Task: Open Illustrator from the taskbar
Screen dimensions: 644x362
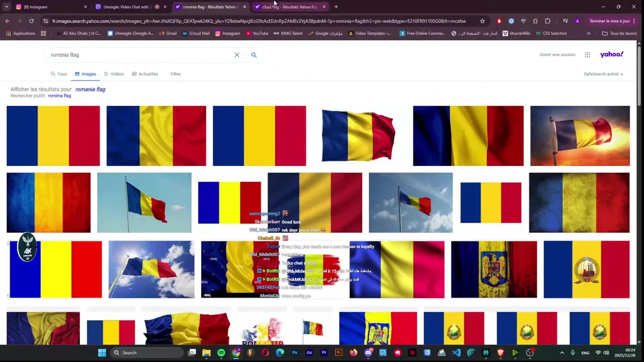Action: [x=339, y=352]
